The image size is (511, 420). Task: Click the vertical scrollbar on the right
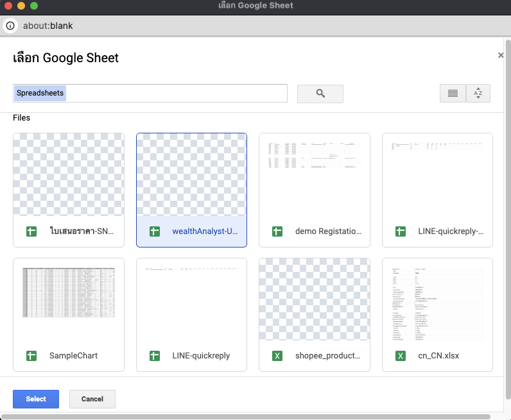pyautogui.click(x=508, y=219)
